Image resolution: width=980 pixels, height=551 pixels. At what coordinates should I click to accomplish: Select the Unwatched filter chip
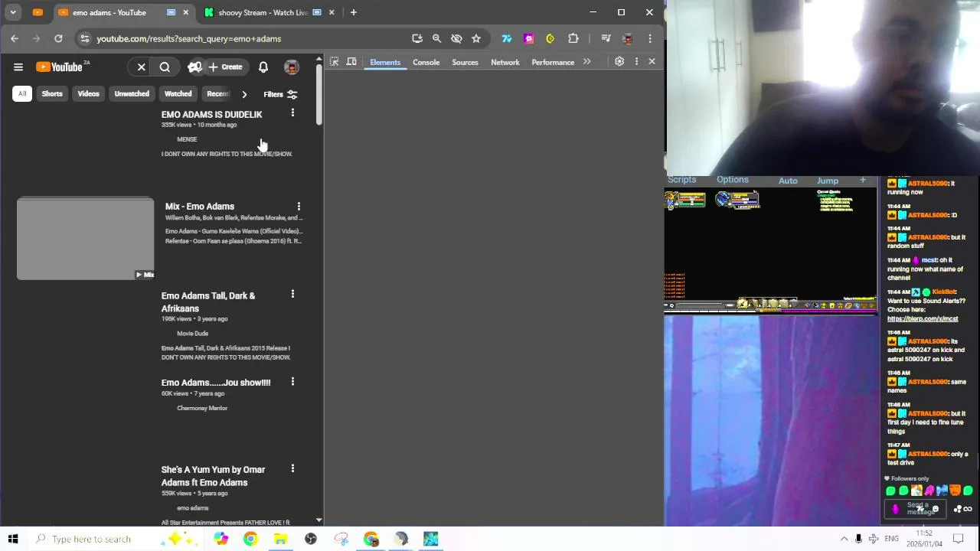click(x=132, y=94)
